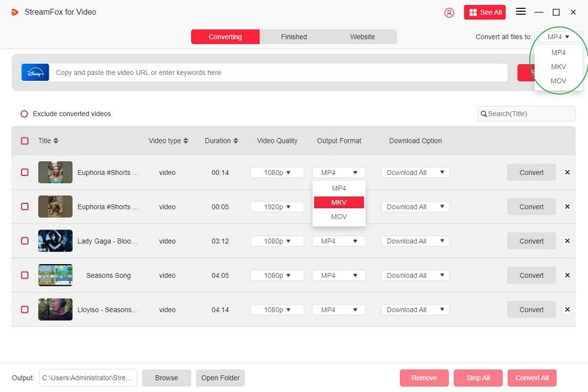Check the select-all checkbox in header
This screenshot has width=588, height=392.
point(24,140)
